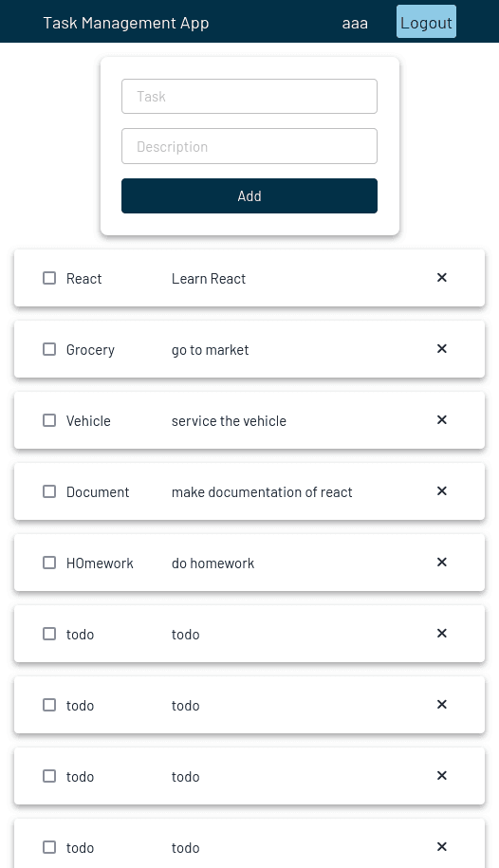Remove the third todo task using X icon

(441, 776)
